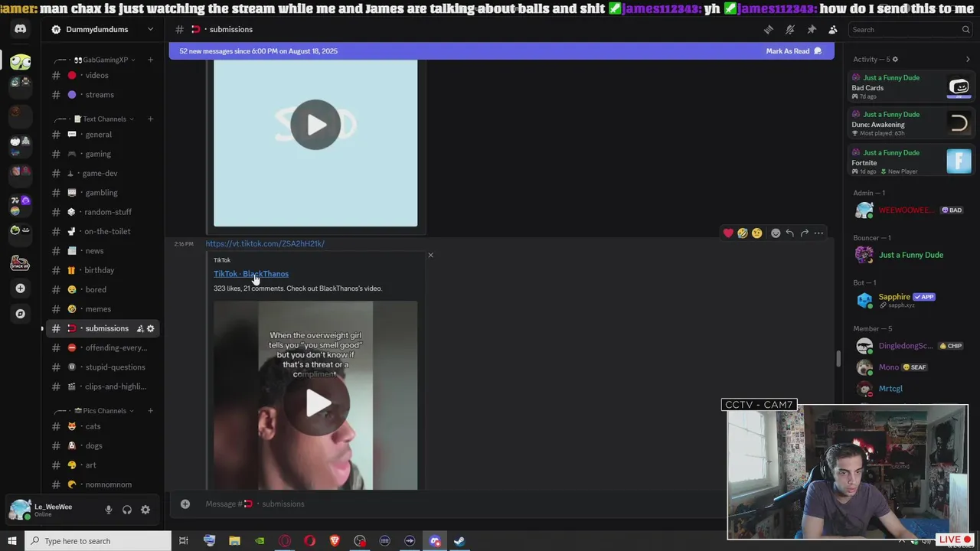React with red heart emoji
This screenshot has width=980, height=551.
(728, 233)
